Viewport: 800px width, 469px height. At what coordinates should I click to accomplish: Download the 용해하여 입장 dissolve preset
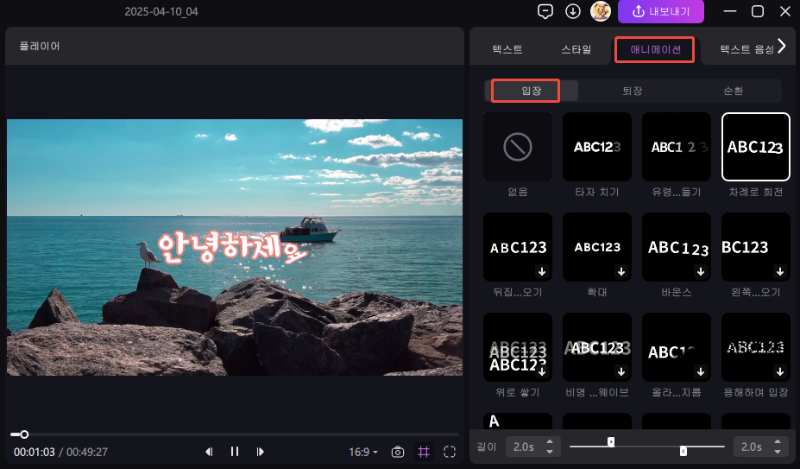pos(780,372)
